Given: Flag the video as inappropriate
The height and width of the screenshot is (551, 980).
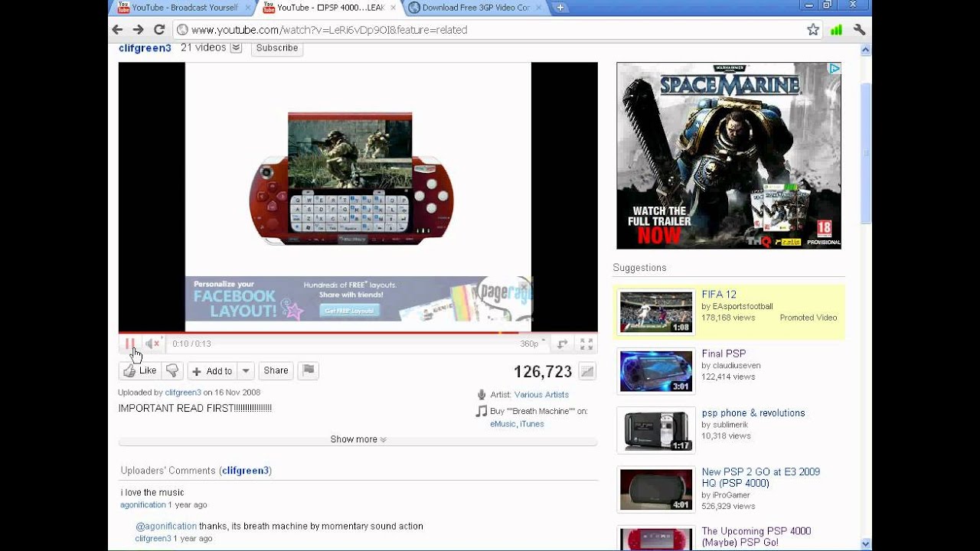Looking at the screenshot, I should [x=308, y=371].
